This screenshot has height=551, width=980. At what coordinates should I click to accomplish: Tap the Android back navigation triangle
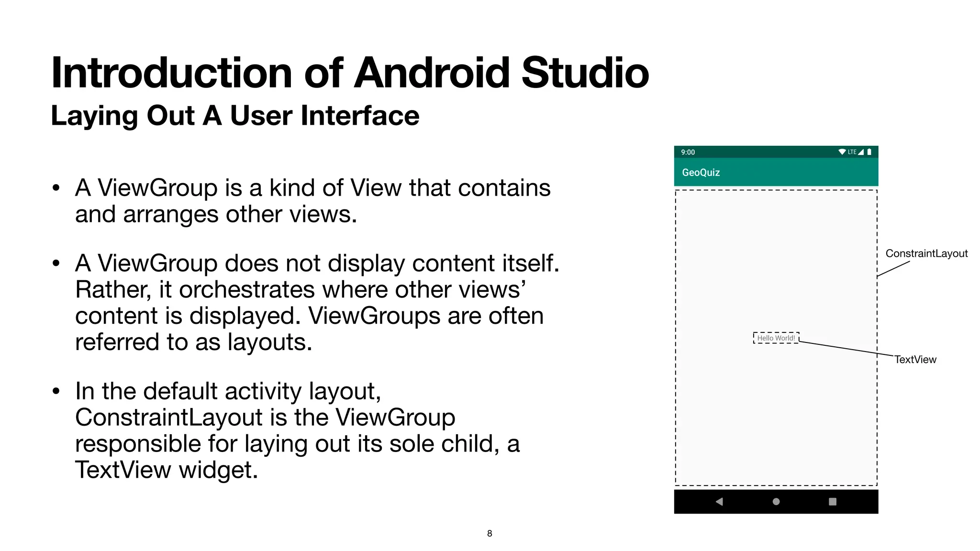(x=719, y=501)
